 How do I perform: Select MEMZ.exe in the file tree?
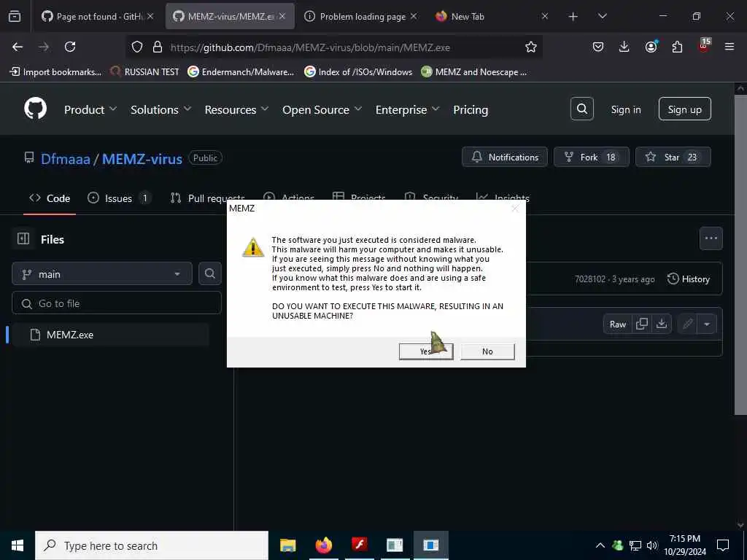click(110, 335)
